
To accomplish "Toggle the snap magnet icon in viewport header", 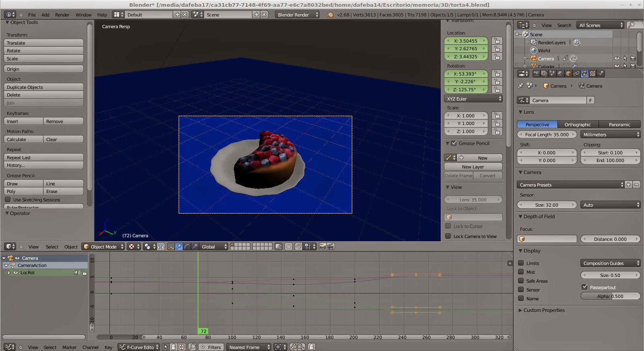I will coord(298,247).
